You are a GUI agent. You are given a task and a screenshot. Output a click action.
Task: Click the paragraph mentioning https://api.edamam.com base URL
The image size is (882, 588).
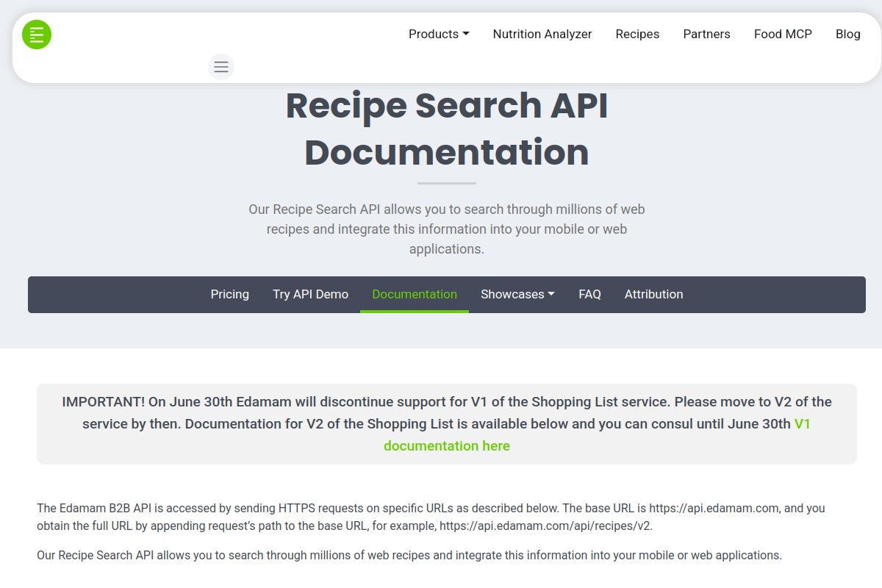(x=431, y=517)
